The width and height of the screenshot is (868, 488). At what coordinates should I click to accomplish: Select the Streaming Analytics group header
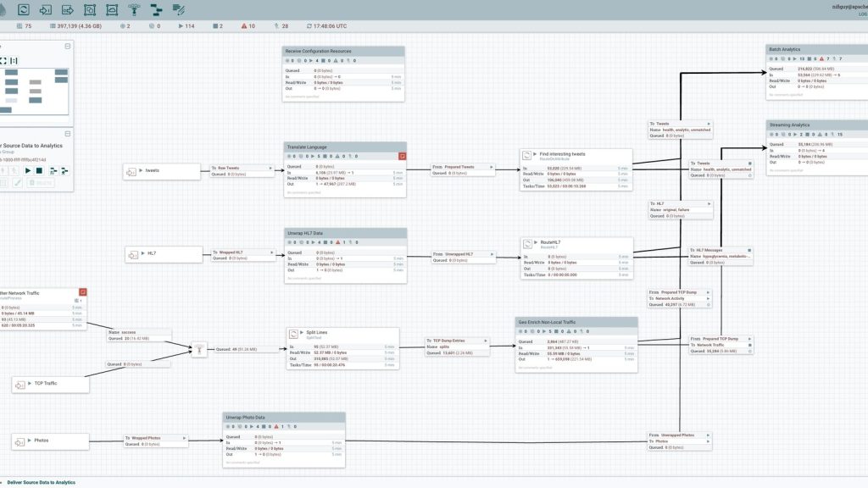coord(817,125)
